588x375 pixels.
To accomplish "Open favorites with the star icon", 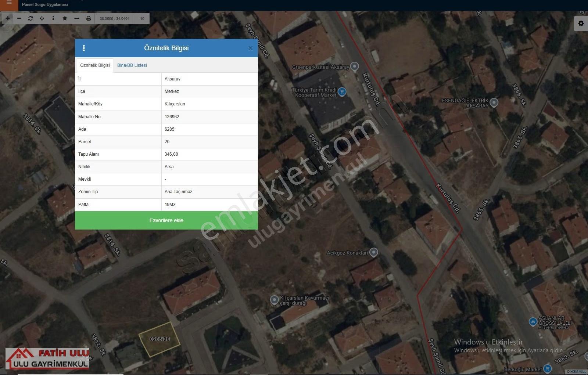I will (65, 18).
